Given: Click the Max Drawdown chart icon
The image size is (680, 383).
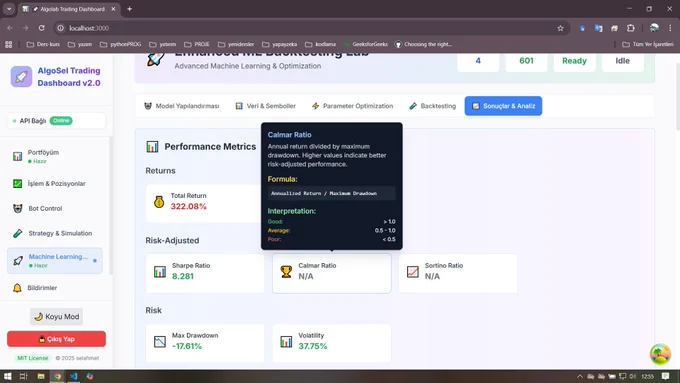Looking at the screenshot, I should [x=160, y=342].
